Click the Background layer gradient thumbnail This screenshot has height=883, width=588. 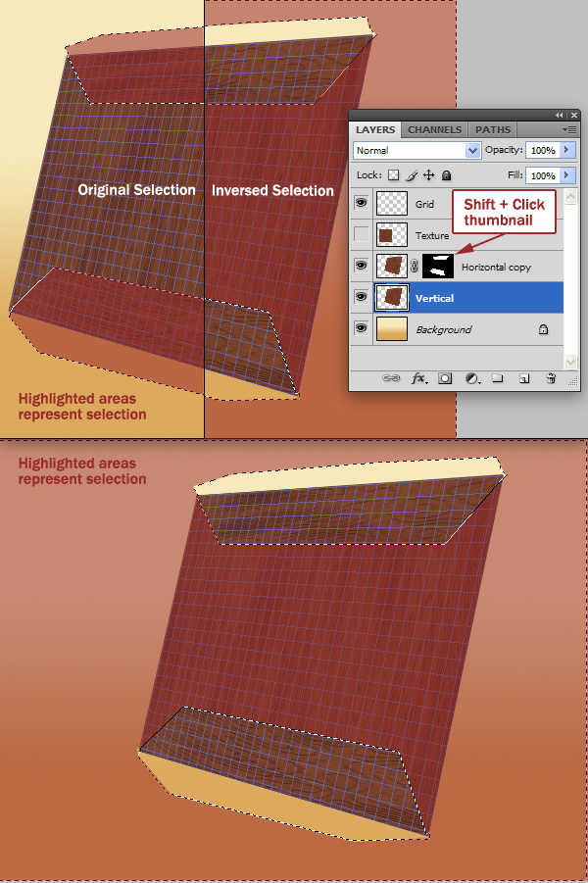391,329
